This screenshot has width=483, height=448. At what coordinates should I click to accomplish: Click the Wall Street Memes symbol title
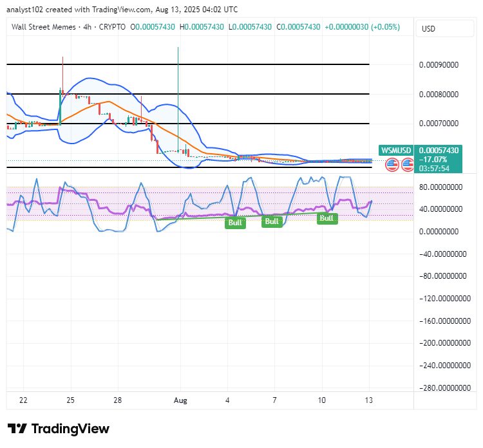[x=43, y=27]
